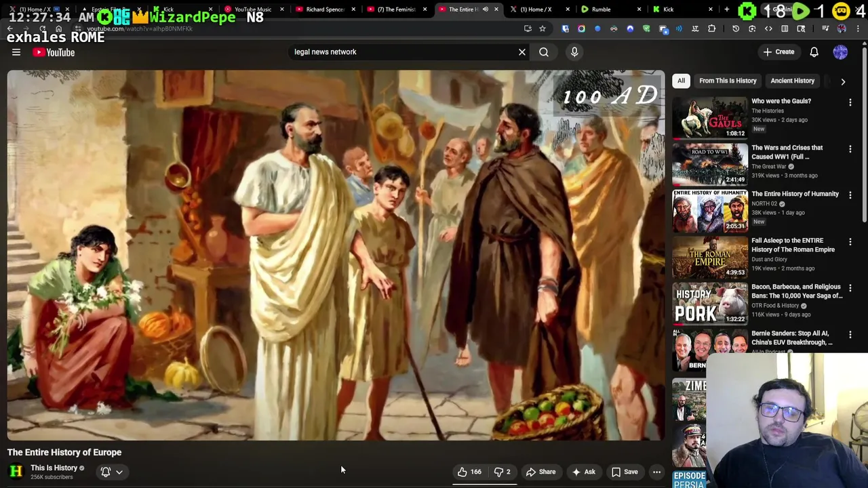Viewport: 868px width, 488px height.
Task: Open options for The Wars and Crises video
Action: click(x=850, y=148)
